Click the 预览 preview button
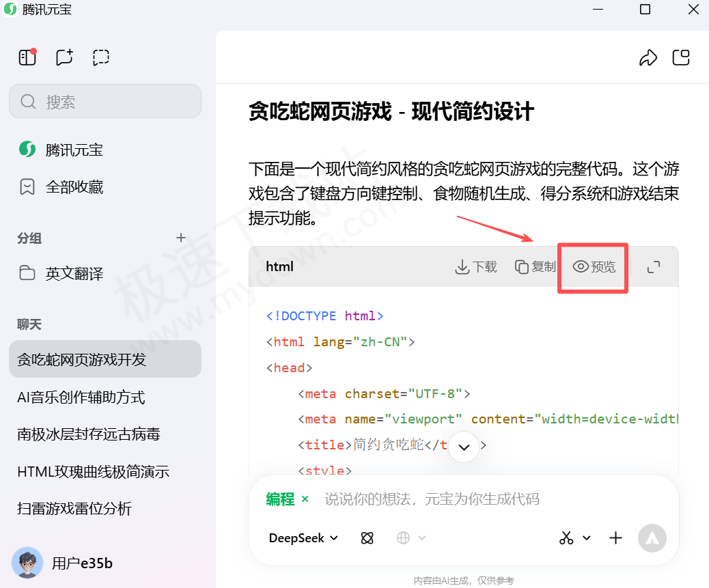The width and height of the screenshot is (709, 588). tap(592, 267)
